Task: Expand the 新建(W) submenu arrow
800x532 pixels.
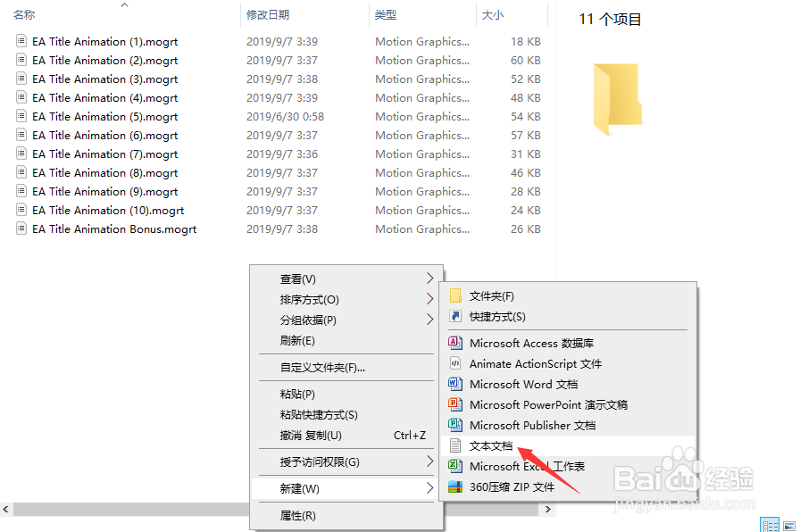Action: coord(429,488)
